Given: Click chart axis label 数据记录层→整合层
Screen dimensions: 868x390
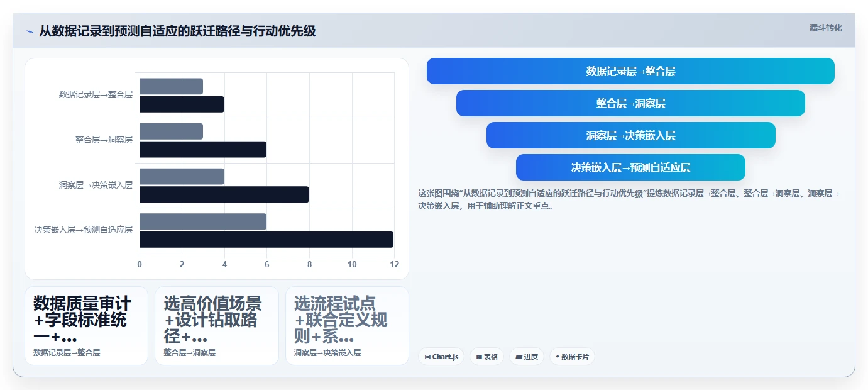Looking at the screenshot, I should pyautogui.click(x=96, y=94).
